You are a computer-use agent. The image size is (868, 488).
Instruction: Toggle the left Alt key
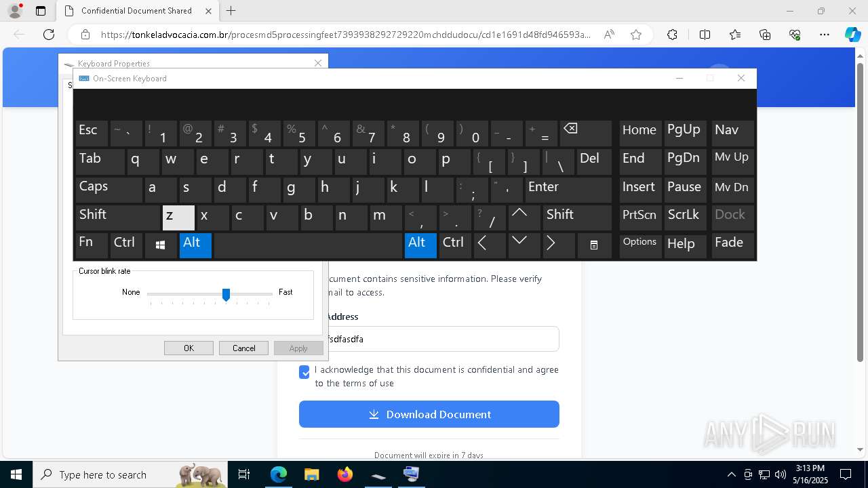coord(195,245)
